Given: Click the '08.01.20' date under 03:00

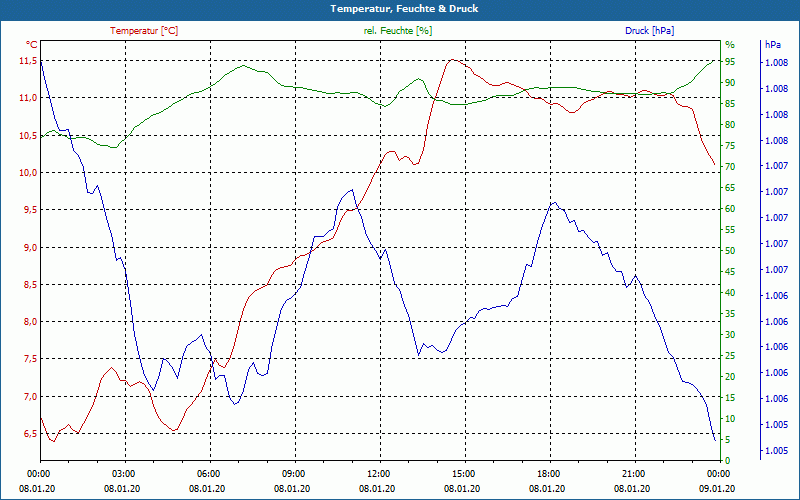Looking at the screenshot, I should point(122,489).
